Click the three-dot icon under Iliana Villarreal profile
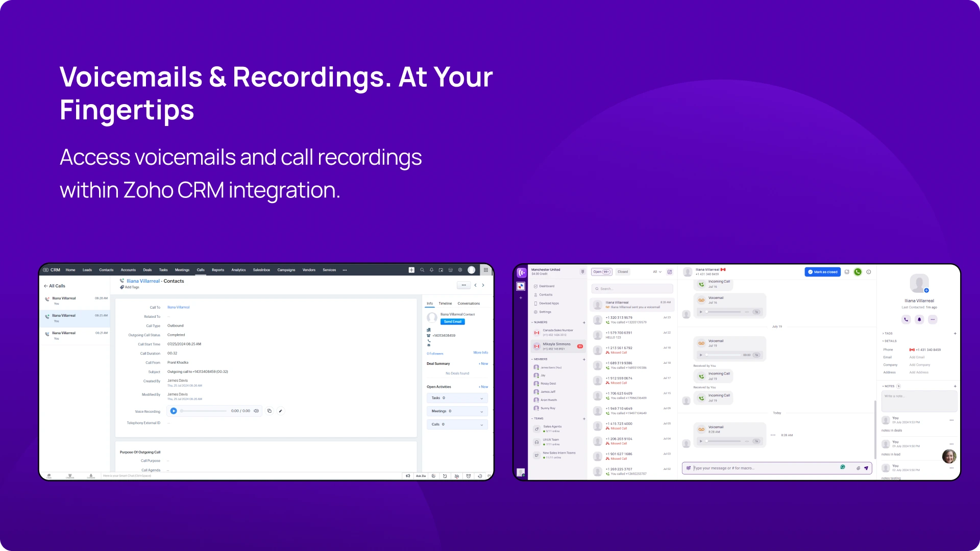Image resolution: width=980 pixels, height=551 pixels. click(x=933, y=319)
